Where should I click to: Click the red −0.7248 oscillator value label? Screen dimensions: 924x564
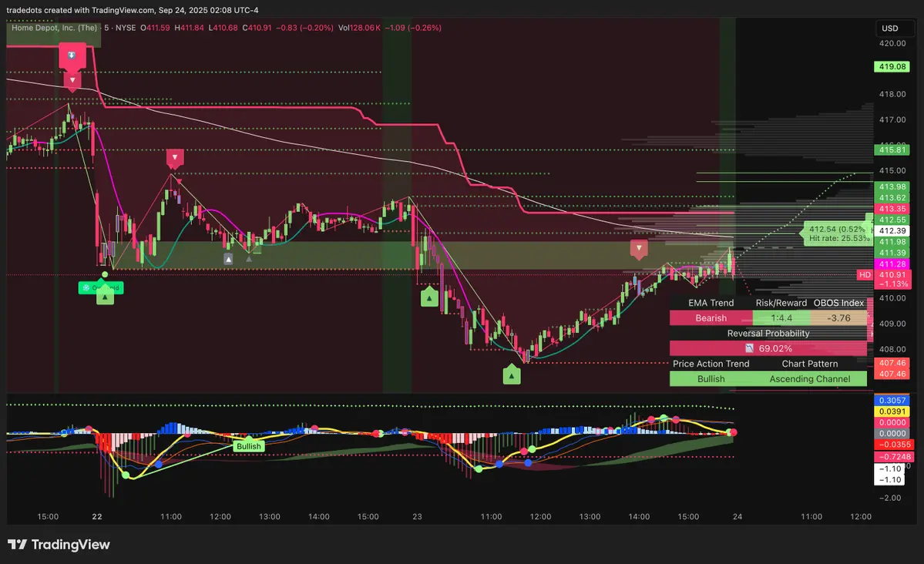pyautogui.click(x=892, y=457)
